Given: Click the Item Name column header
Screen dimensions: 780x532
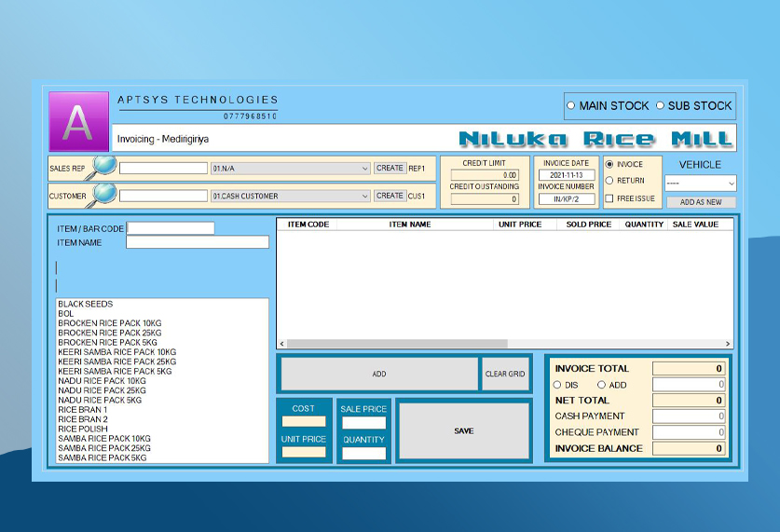Looking at the screenshot, I should point(409,225).
